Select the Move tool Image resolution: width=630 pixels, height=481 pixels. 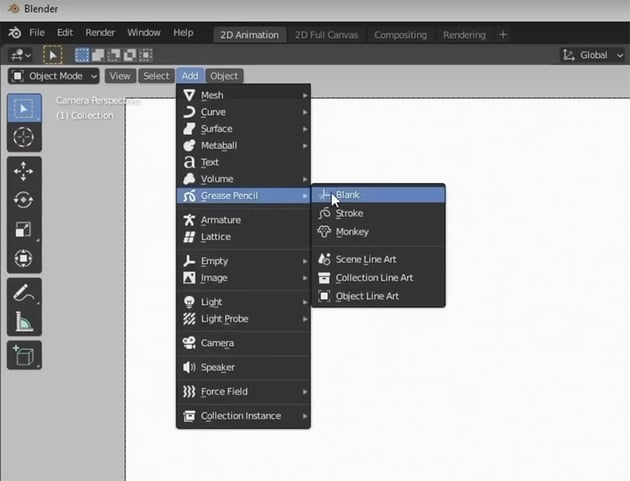pyautogui.click(x=24, y=171)
